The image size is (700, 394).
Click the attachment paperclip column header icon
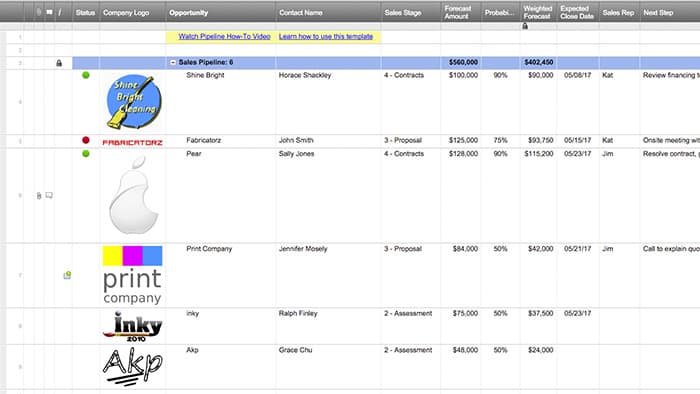pyautogui.click(x=39, y=12)
